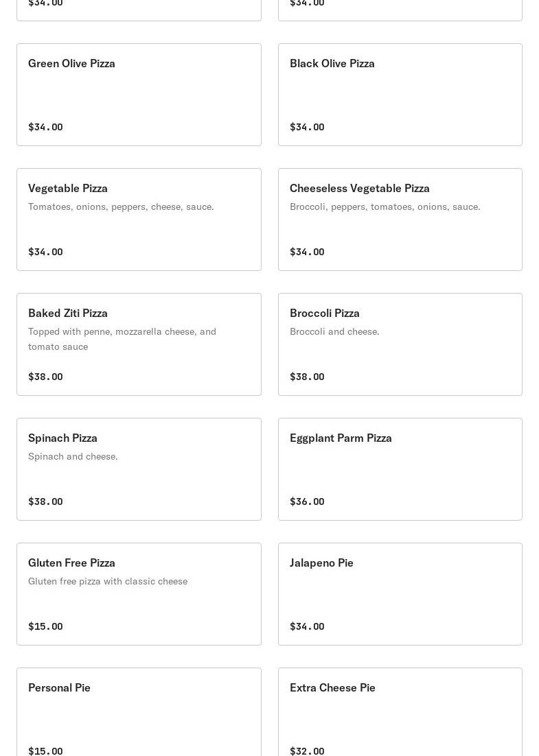Select Eggplant Parm Pizza
The image size is (539, 756).
click(400, 469)
